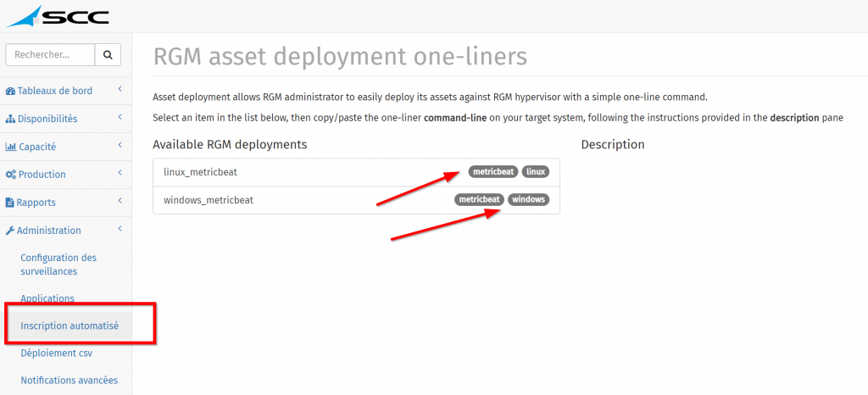Open Notifications avancées page

[x=70, y=381]
